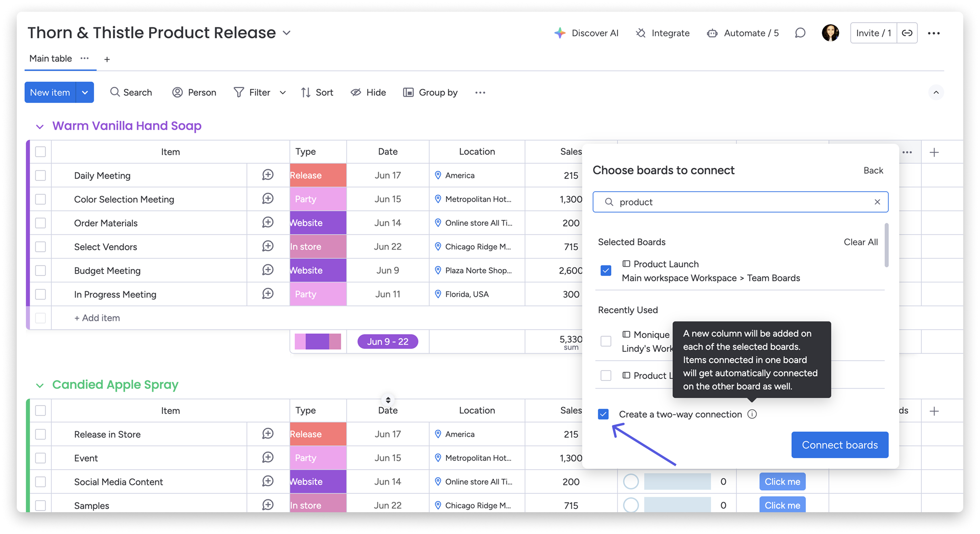Open the Group by toolbar option
980x534 pixels.
(431, 93)
